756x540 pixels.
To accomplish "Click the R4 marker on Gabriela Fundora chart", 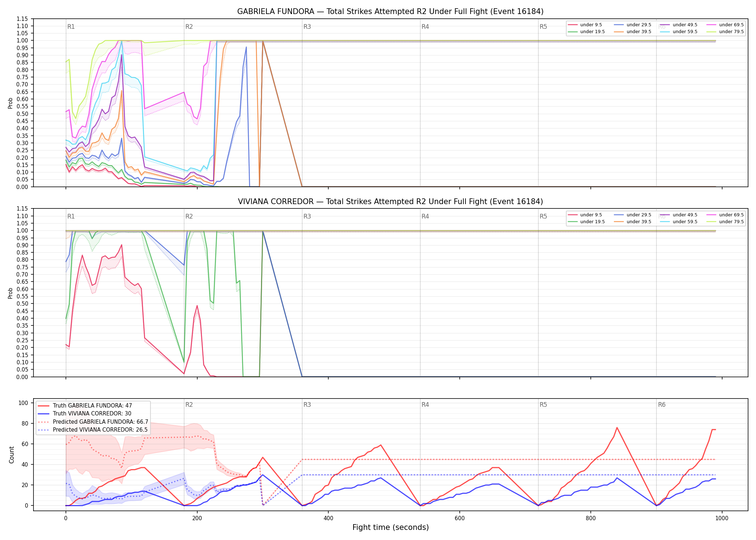I will pos(425,27).
